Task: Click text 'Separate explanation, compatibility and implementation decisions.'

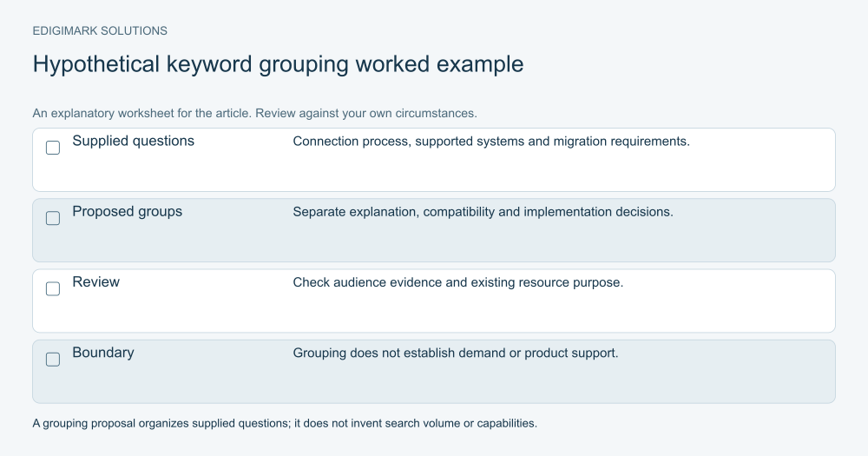Action: (x=483, y=212)
